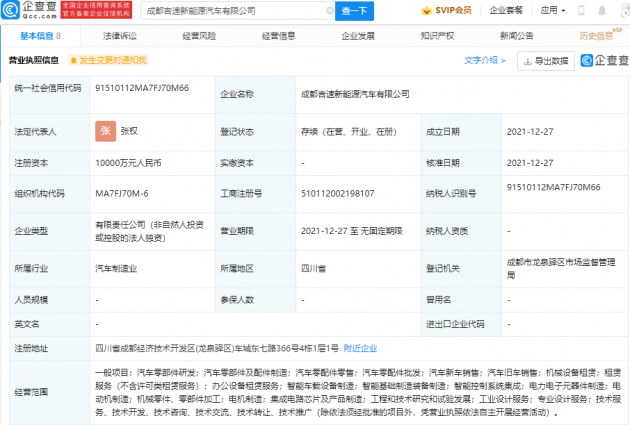The image size is (630, 425).
Task: Click the 英文名 label cell
Action: point(50,324)
